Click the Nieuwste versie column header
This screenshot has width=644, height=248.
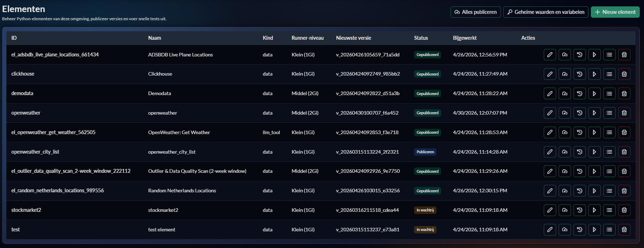[354, 38]
